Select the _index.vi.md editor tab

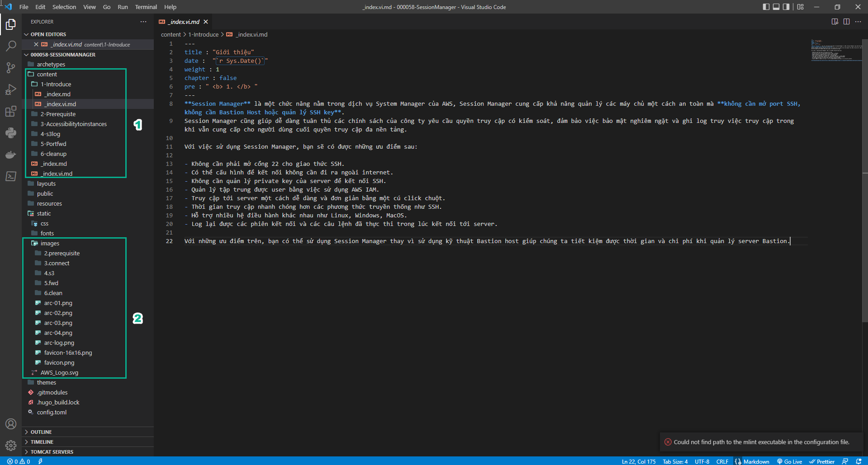183,22
